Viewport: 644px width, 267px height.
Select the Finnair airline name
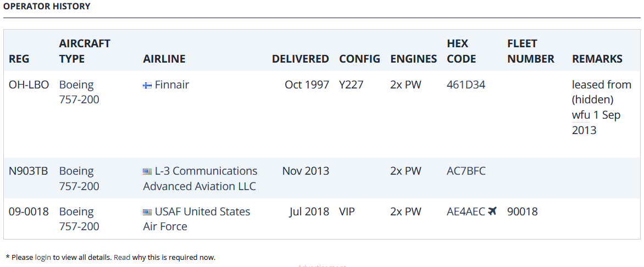tap(172, 85)
